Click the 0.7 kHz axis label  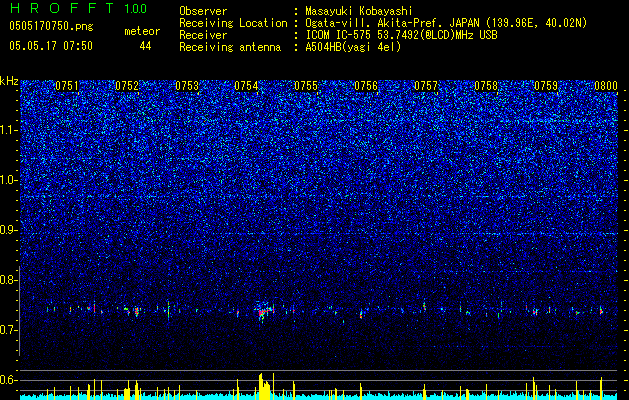click(x=8, y=330)
